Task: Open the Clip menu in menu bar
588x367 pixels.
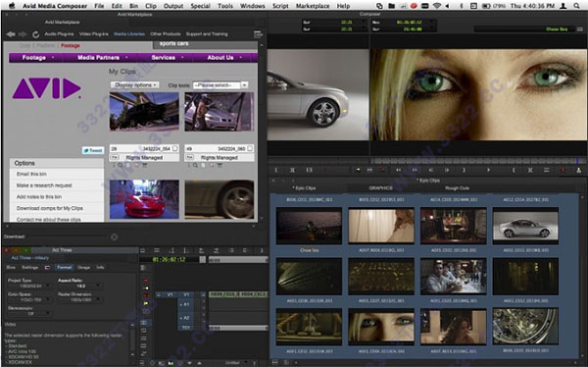Action: coord(151,6)
